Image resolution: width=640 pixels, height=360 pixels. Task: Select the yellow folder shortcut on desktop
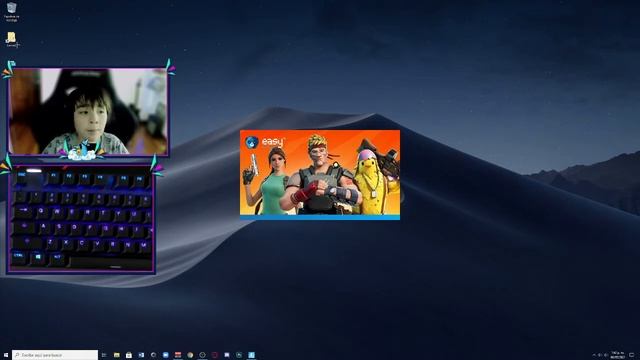[11, 40]
